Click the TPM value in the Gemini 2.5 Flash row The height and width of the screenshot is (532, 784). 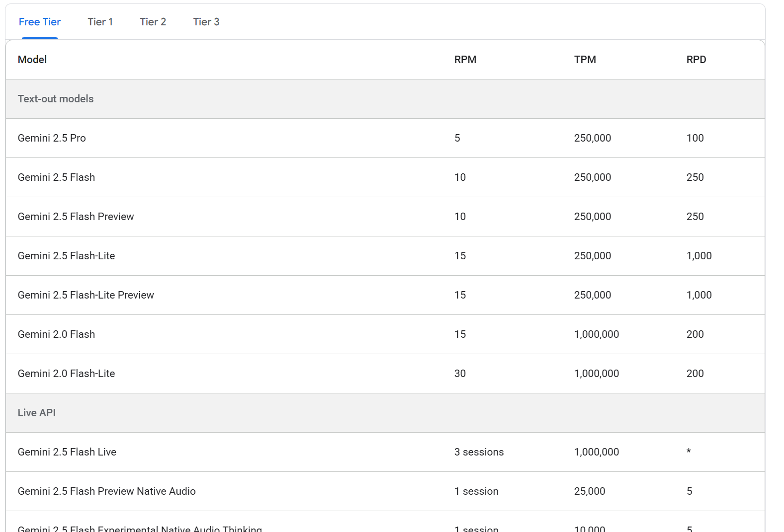(593, 177)
